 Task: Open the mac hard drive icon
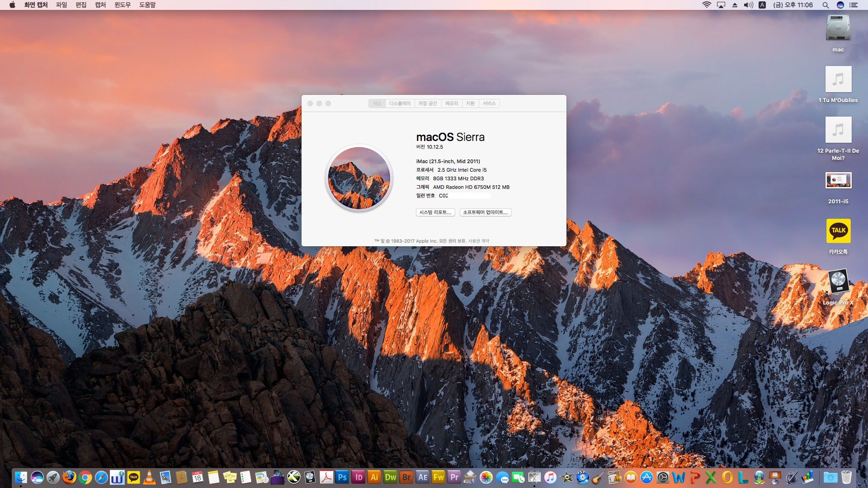[x=838, y=28]
